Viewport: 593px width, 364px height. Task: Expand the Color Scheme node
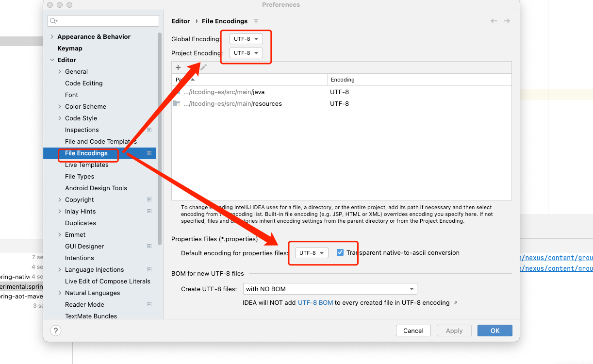[x=60, y=106]
